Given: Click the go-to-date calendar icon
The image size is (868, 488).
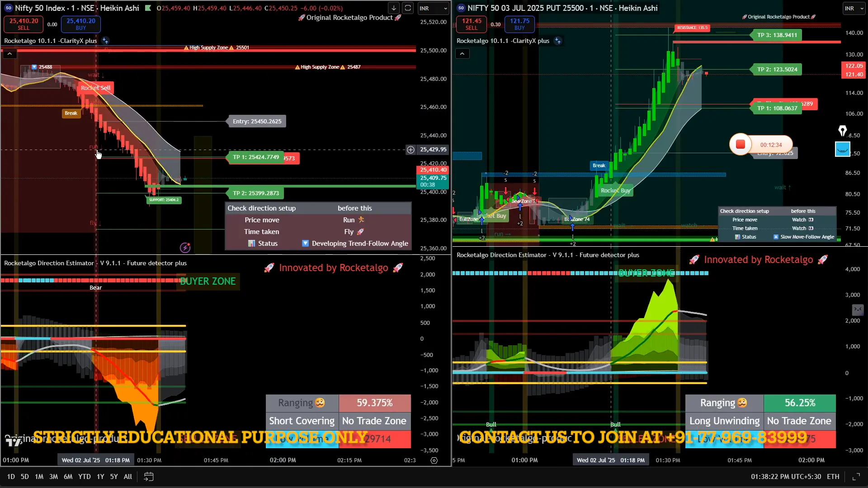Looking at the screenshot, I should click(149, 477).
